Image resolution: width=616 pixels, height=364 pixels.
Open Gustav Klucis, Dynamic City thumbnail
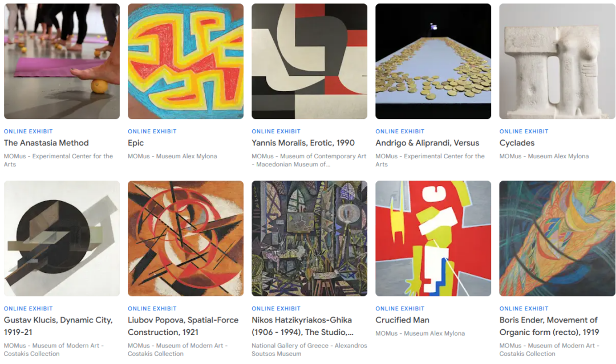(62, 239)
